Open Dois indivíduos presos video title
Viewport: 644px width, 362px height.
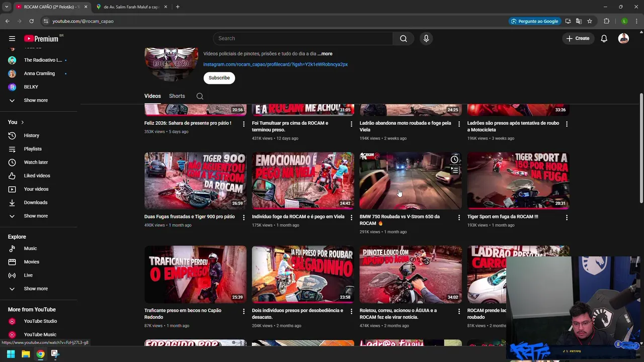[297, 314]
